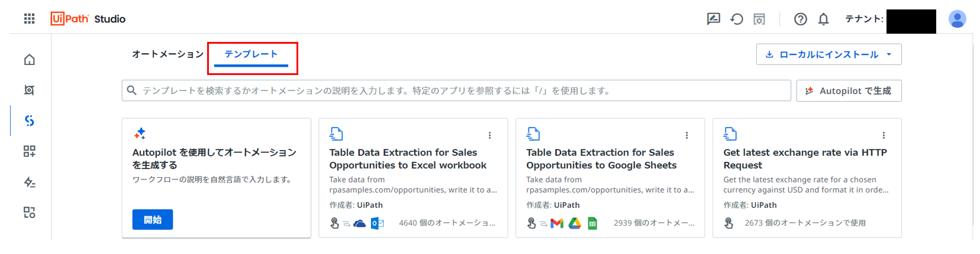The width and height of the screenshot is (980, 254).
Task: Click the green Google Sheets icon
Action: [592, 223]
